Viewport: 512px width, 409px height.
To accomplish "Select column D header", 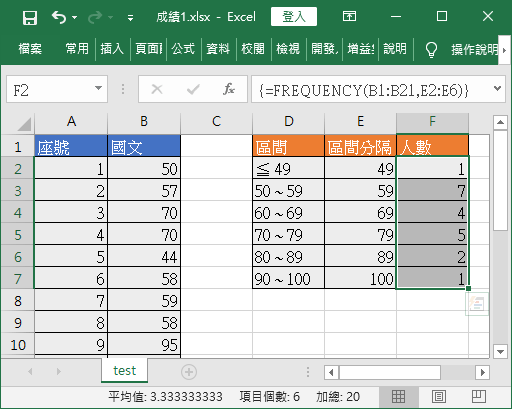I will coord(289,122).
